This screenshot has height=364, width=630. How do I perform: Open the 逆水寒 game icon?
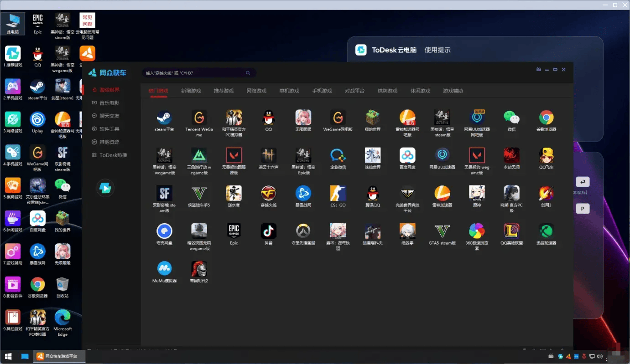tap(234, 194)
